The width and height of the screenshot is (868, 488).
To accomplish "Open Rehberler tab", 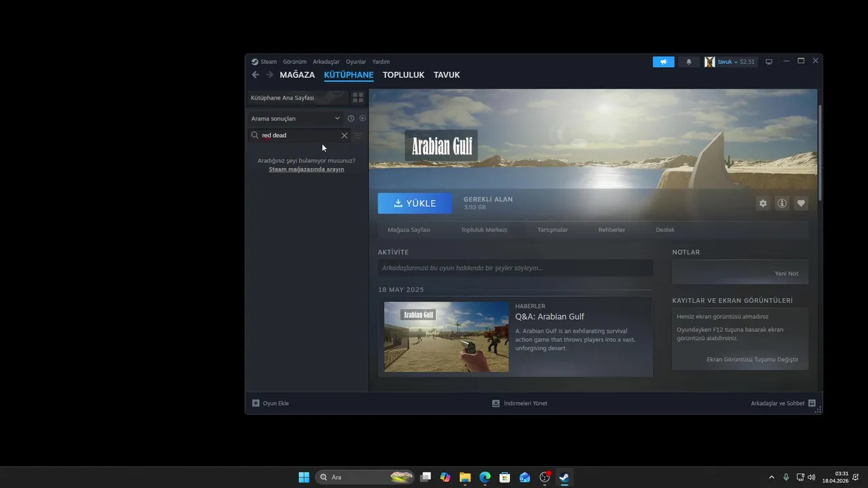I will [612, 230].
